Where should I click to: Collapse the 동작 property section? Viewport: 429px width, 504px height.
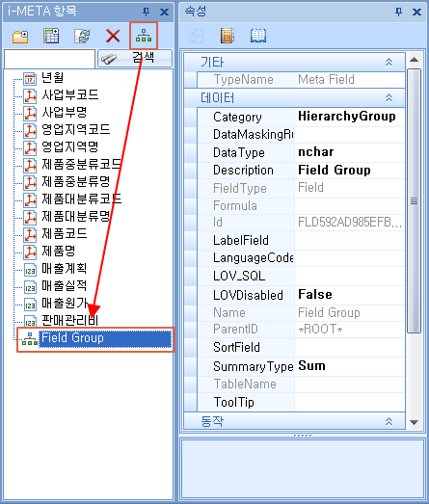click(x=389, y=421)
